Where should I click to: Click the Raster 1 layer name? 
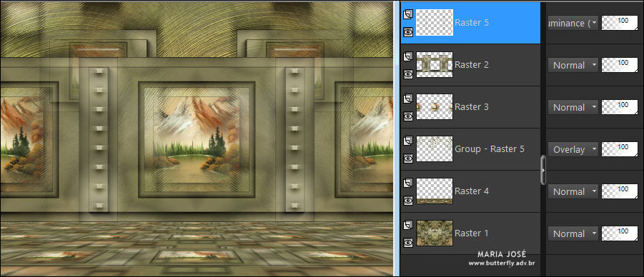(x=472, y=233)
